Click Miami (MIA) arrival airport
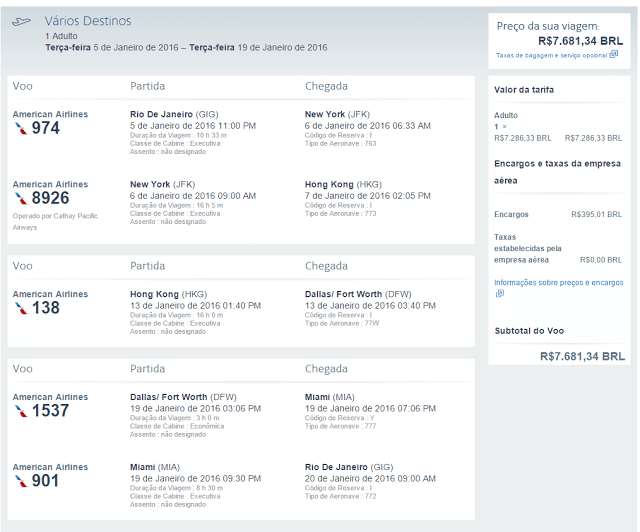This screenshot has width=640, height=532. [x=329, y=397]
